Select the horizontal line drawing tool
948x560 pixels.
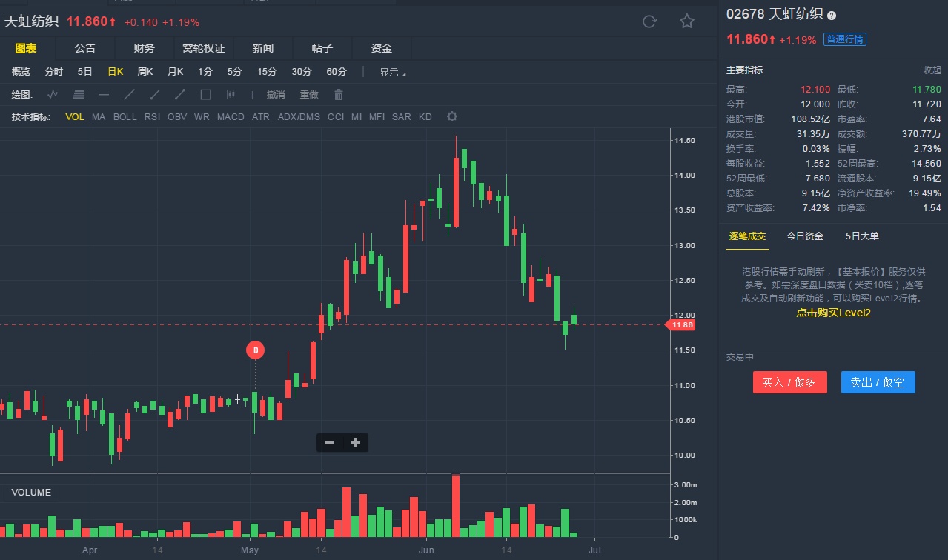pos(104,95)
